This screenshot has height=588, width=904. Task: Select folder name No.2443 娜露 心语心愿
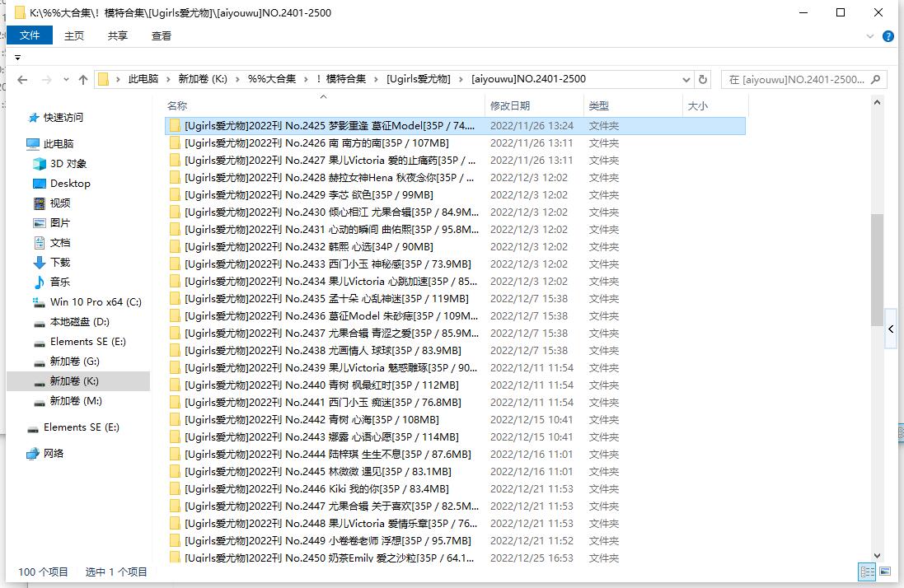point(321,436)
